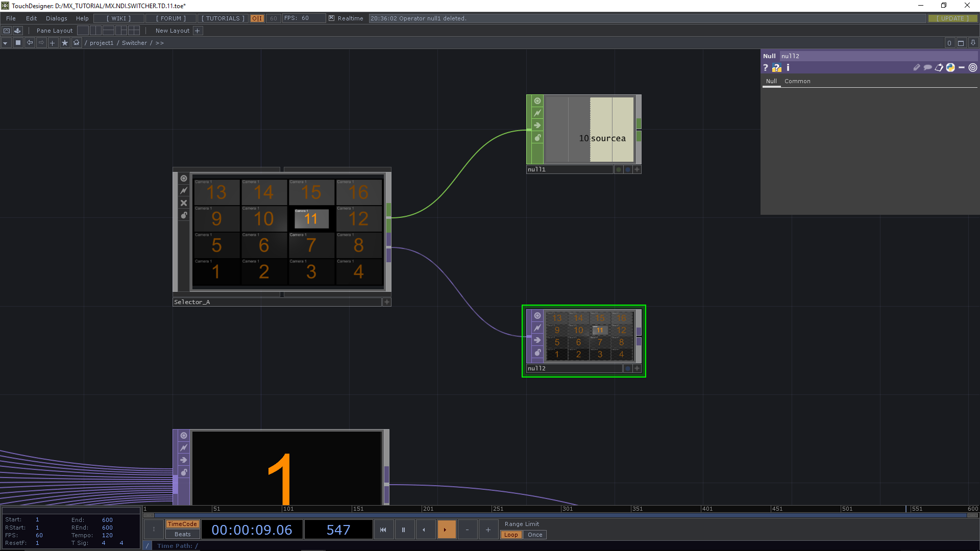This screenshot has height=551, width=980.
Task: Toggle the Realtime checkbox
Action: coord(331,18)
